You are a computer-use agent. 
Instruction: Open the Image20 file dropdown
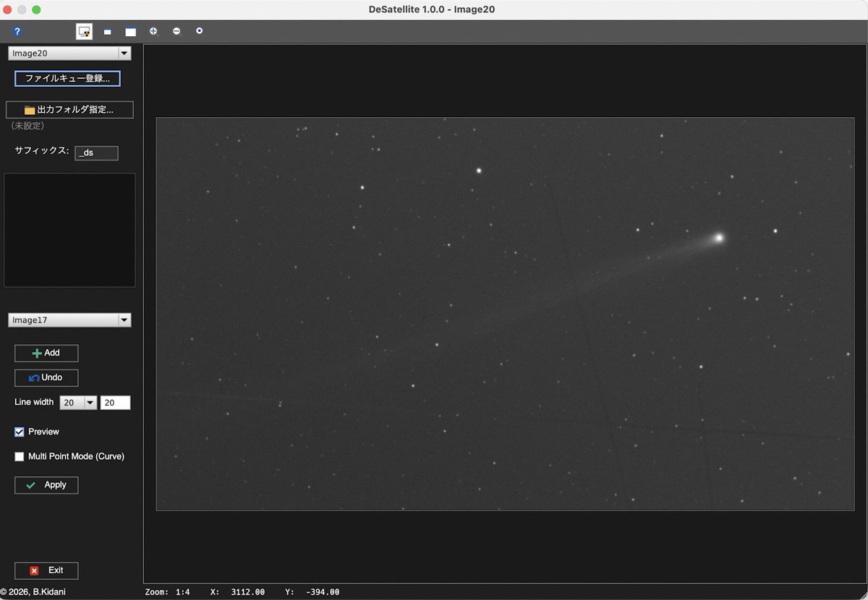pos(69,53)
